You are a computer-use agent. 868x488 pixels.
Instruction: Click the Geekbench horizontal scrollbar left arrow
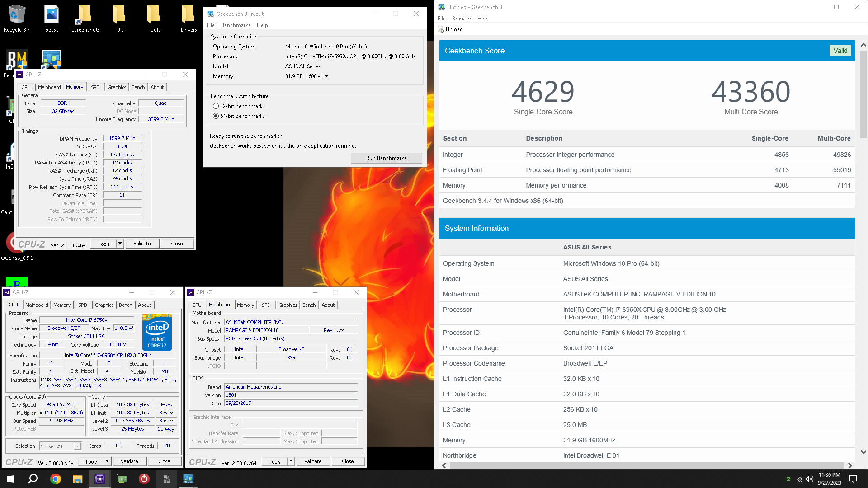click(444, 465)
